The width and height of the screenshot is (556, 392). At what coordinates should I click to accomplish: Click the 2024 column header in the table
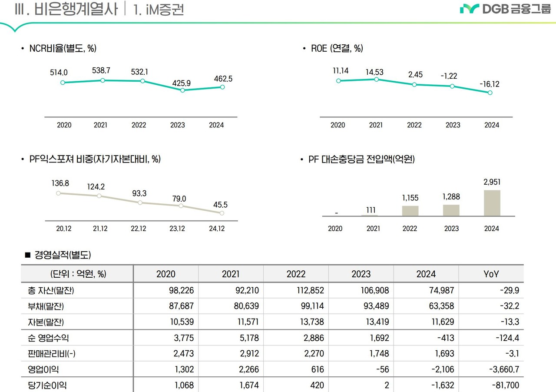pyautogui.click(x=426, y=274)
